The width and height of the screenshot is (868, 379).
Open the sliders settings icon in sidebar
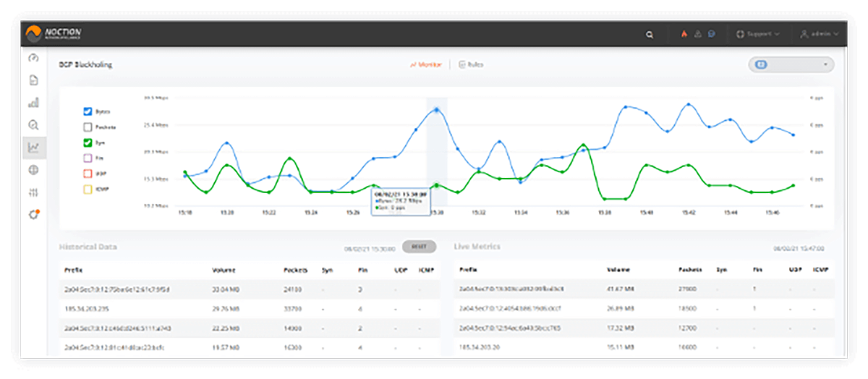tap(33, 192)
